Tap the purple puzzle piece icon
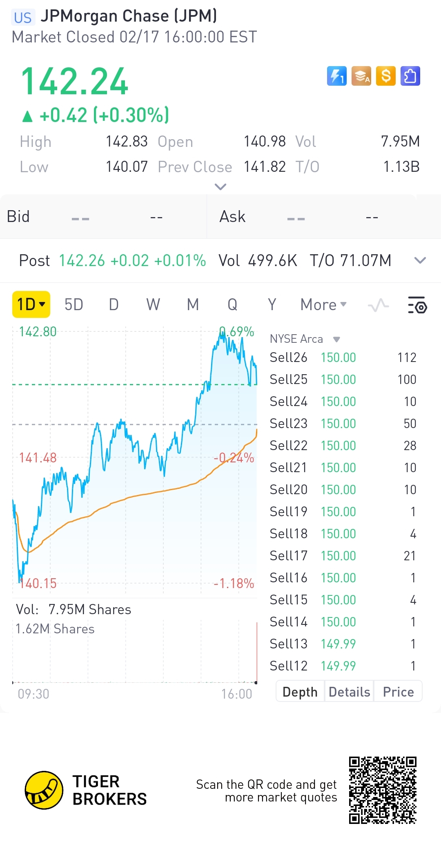 point(410,76)
